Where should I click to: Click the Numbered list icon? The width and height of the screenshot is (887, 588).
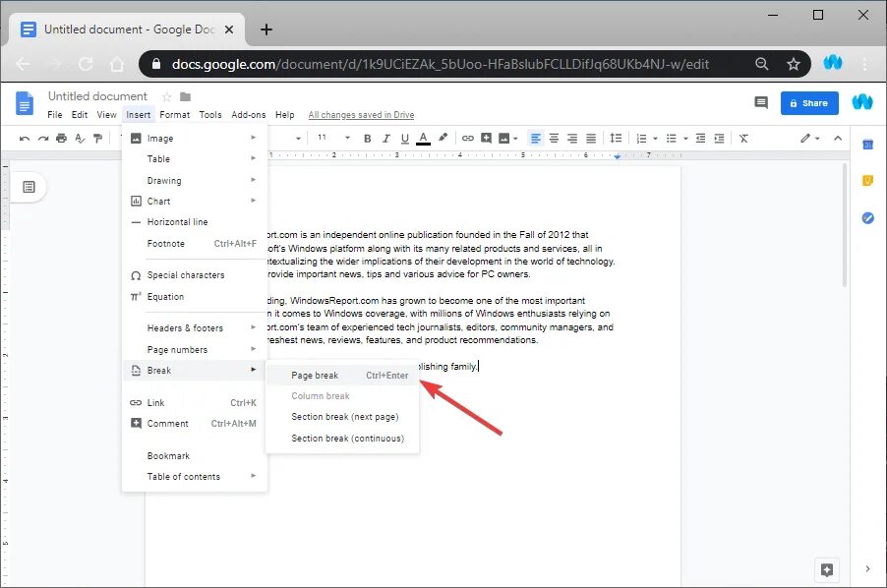coord(641,139)
